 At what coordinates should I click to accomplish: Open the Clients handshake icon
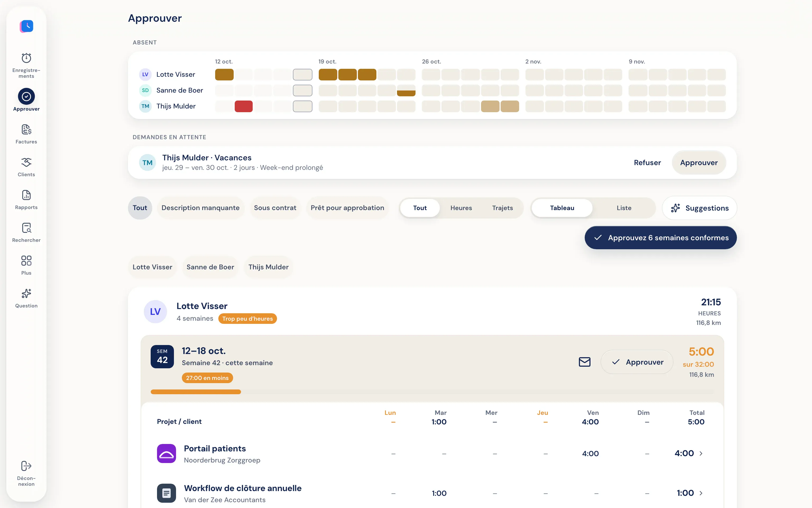coord(26,162)
